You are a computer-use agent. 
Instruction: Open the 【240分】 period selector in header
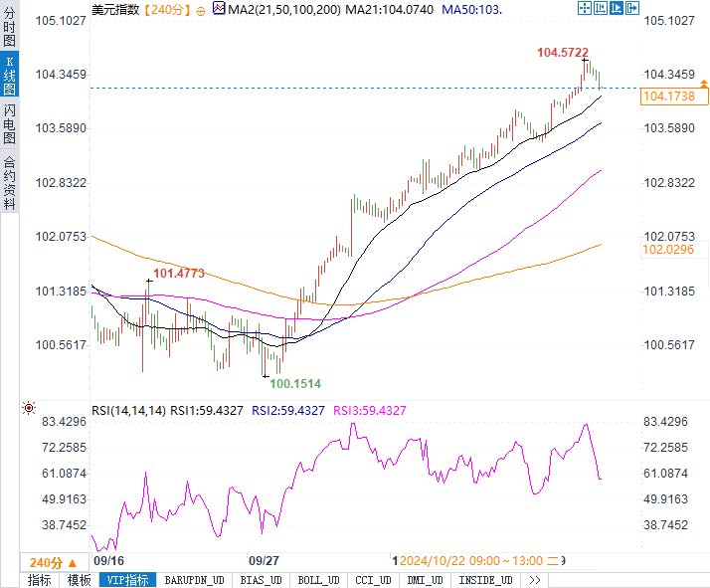coord(167,10)
